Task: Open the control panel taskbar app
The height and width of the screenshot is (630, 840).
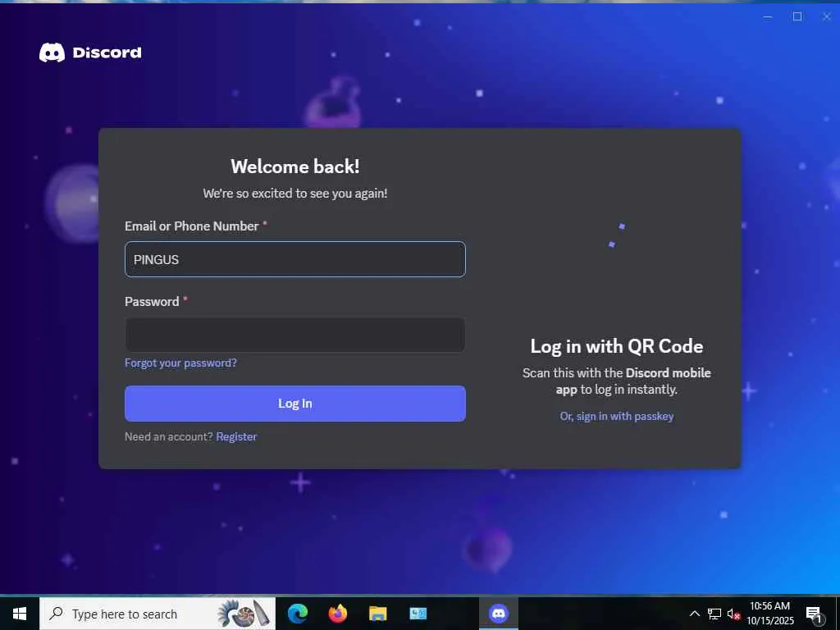Action: [418, 614]
